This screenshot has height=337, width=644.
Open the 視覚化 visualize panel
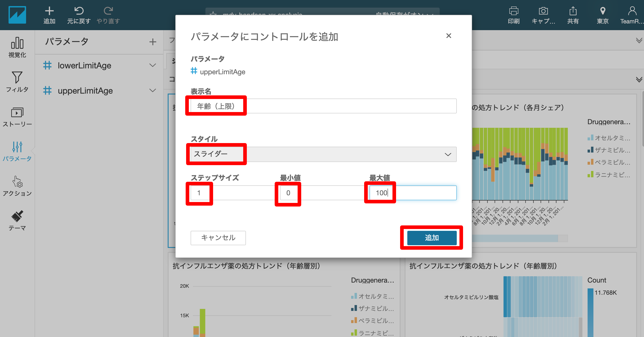pyautogui.click(x=17, y=47)
